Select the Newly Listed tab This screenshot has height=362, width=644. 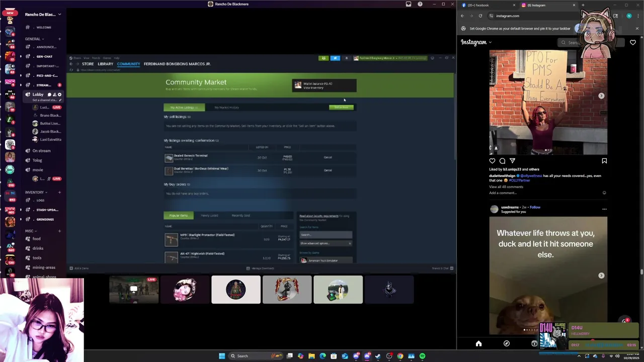click(209, 215)
